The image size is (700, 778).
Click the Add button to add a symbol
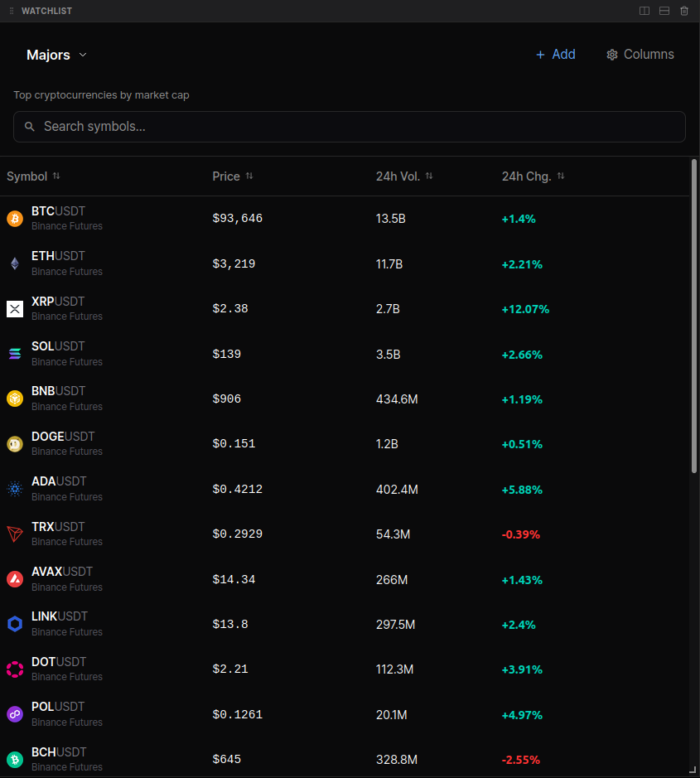tap(555, 54)
